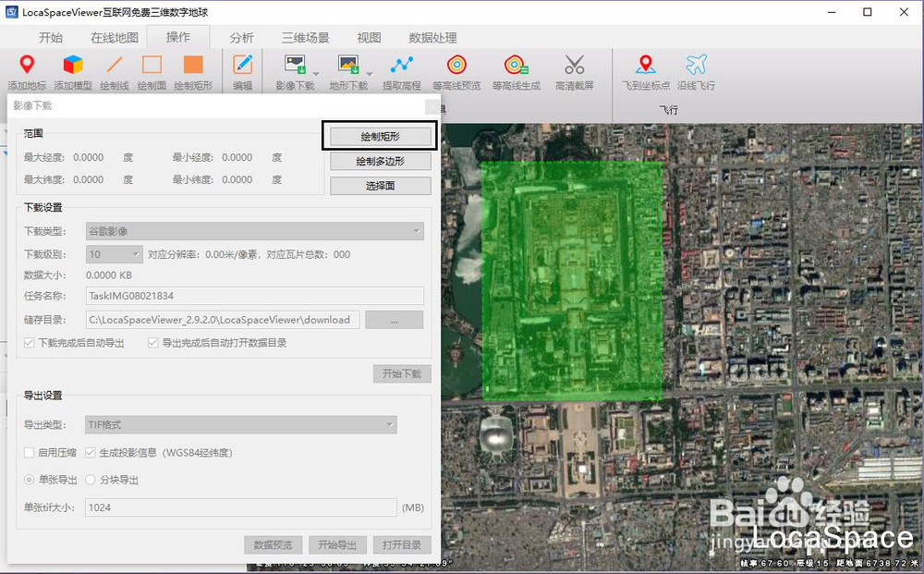Screen dimensions: 924x574
Task: Click the green selection rectangle on map
Action: coord(572,281)
